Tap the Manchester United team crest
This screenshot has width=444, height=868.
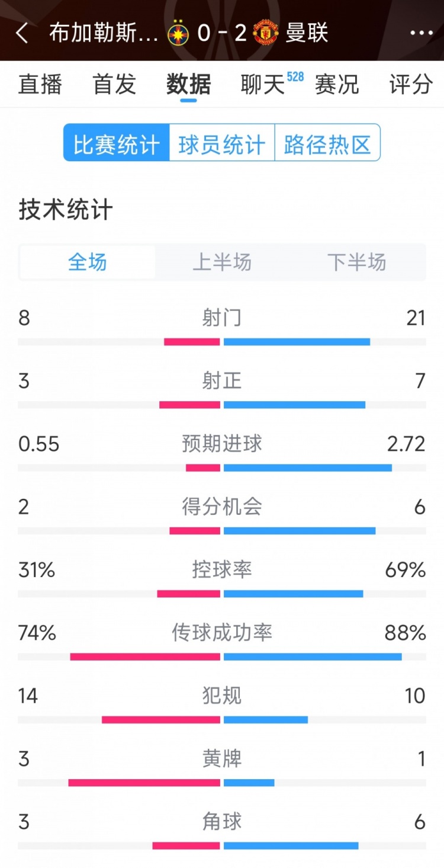265,33
